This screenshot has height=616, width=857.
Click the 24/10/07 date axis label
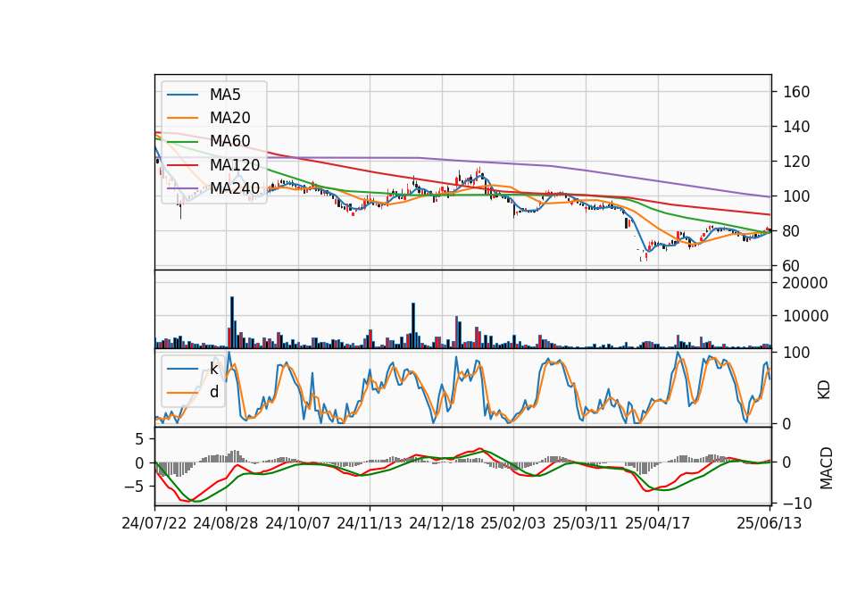point(298,523)
